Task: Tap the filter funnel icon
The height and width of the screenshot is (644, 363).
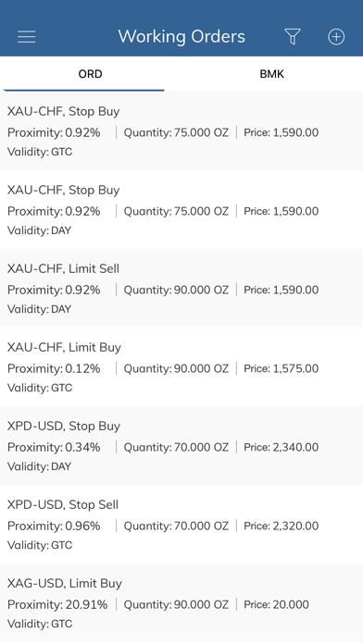Action: click(293, 37)
